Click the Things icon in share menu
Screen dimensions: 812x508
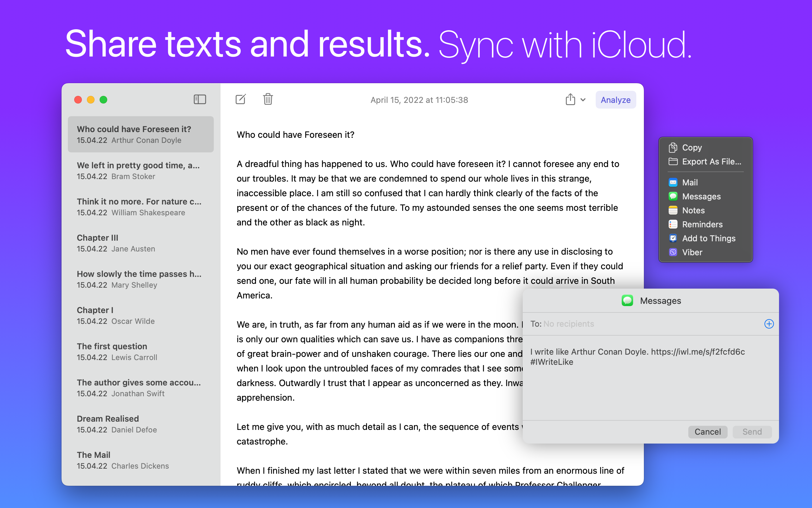click(x=673, y=238)
